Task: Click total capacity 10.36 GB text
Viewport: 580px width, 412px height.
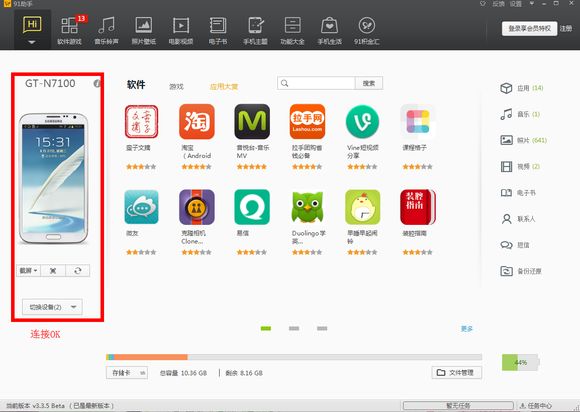Action: tap(183, 373)
